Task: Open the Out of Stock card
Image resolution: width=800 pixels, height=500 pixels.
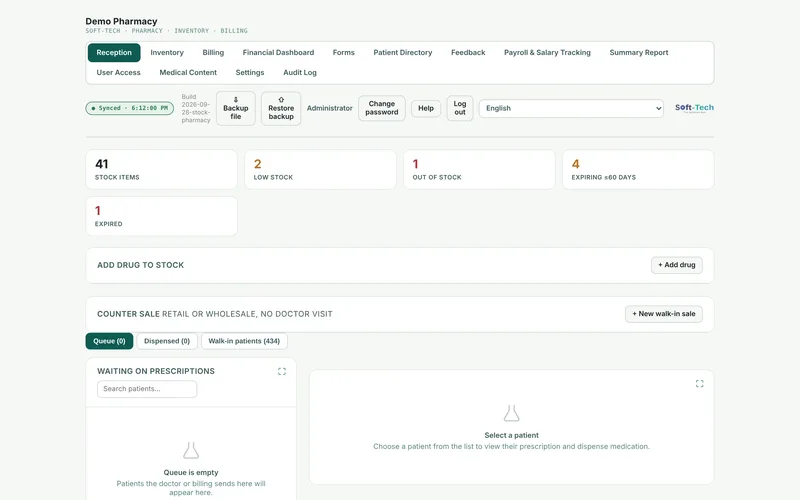Action: (x=479, y=169)
